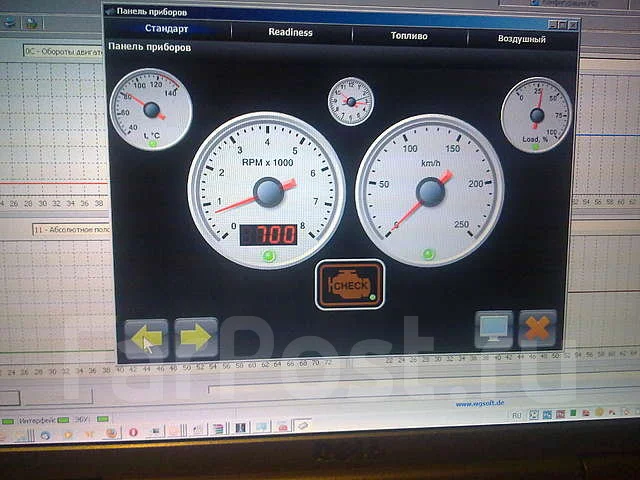Screen dimensions: 640x480
Task: Click the CHECK engine indicator
Action: (350, 284)
